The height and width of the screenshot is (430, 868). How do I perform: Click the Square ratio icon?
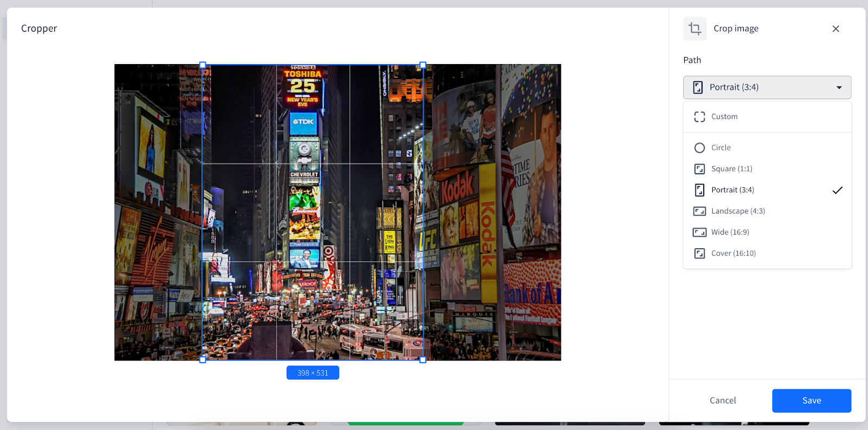700,169
